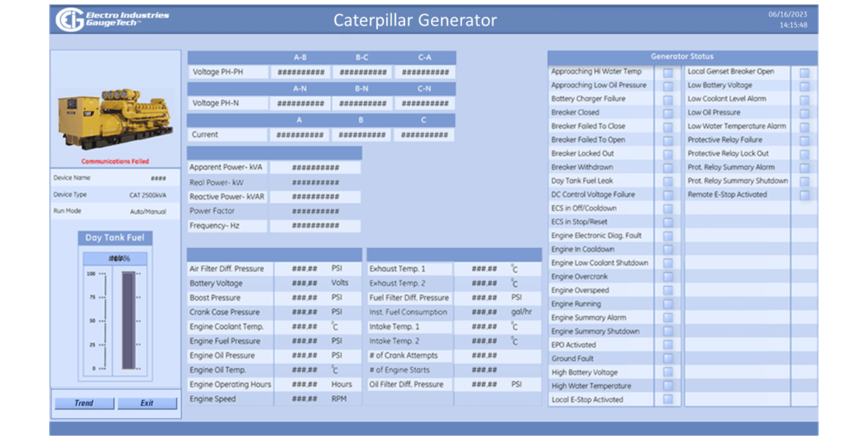Screen dimensions: 868x440
Task: Toggle Engine Electronic Diag. Fault indicator
Action: (x=668, y=236)
